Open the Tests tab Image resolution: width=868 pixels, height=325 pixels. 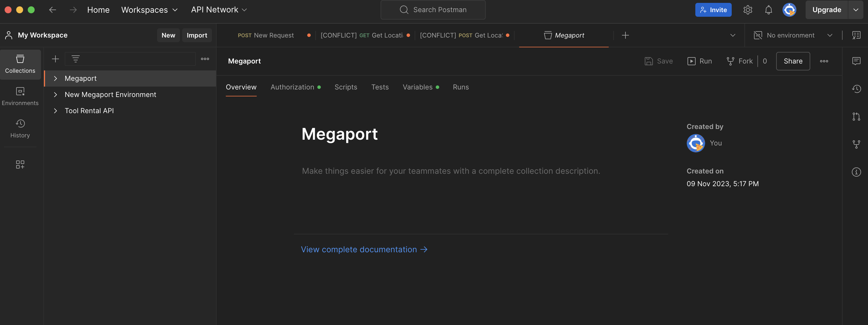click(x=380, y=87)
